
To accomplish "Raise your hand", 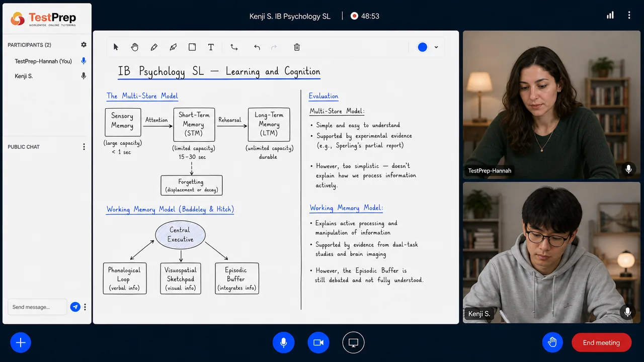I will tap(552, 342).
